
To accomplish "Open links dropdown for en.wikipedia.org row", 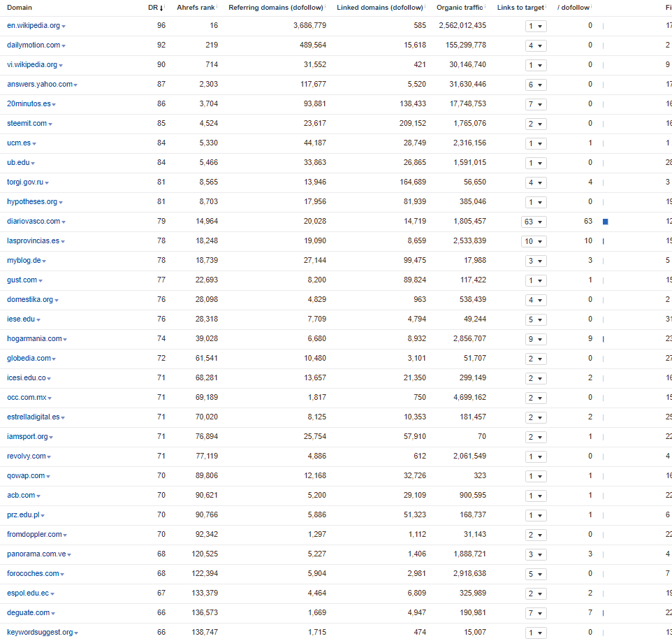I will coord(536,26).
